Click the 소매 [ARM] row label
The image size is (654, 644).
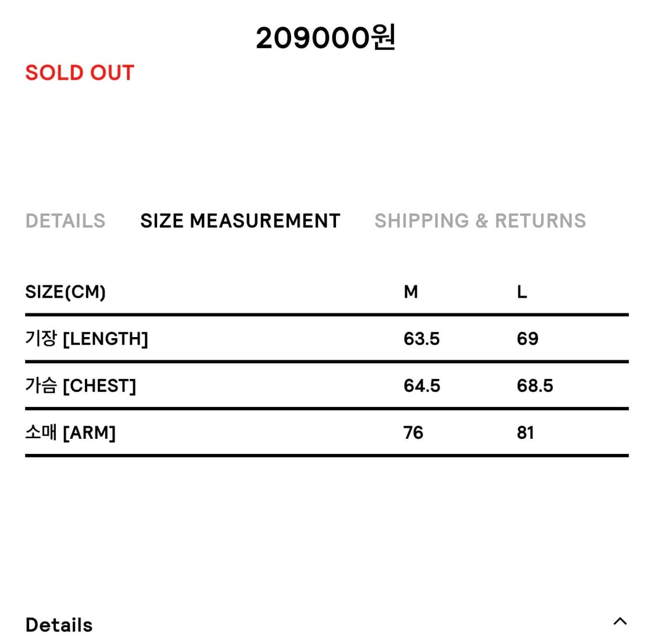click(70, 432)
